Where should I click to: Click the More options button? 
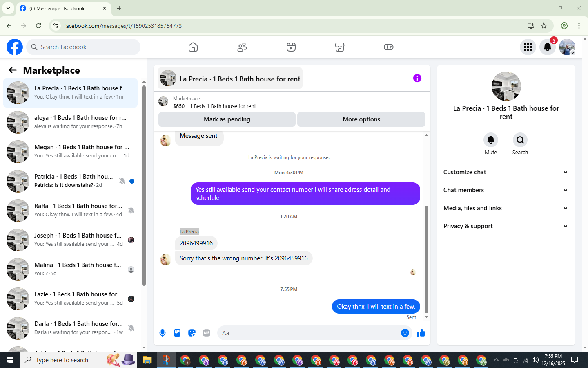click(361, 119)
